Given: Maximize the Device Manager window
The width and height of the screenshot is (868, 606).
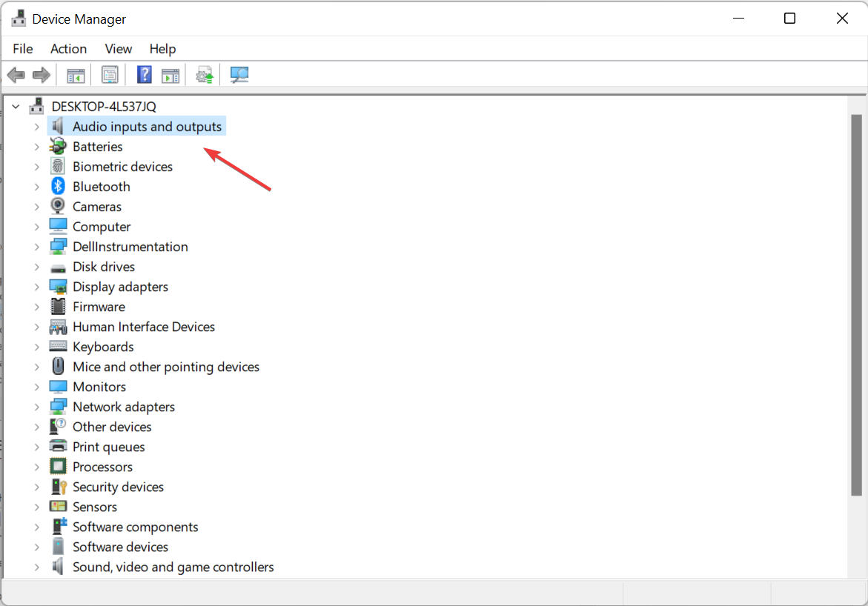Looking at the screenshot, I should coord(790,19).
